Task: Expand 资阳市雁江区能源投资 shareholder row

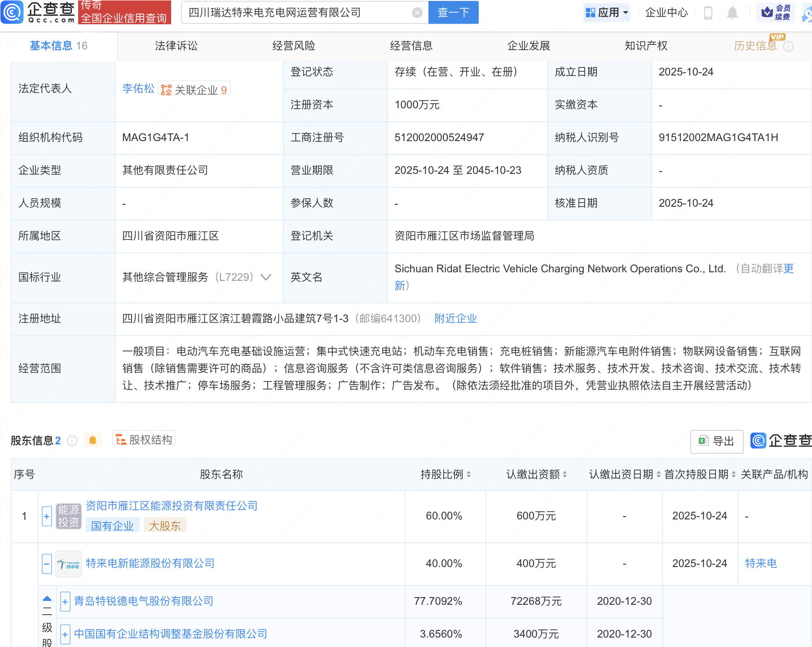Action: point(47,516)
